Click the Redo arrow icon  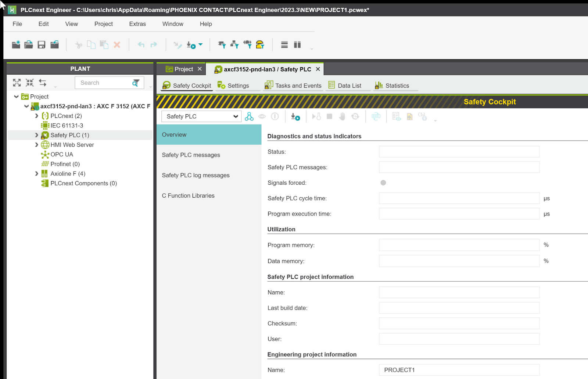pos(154,44)
